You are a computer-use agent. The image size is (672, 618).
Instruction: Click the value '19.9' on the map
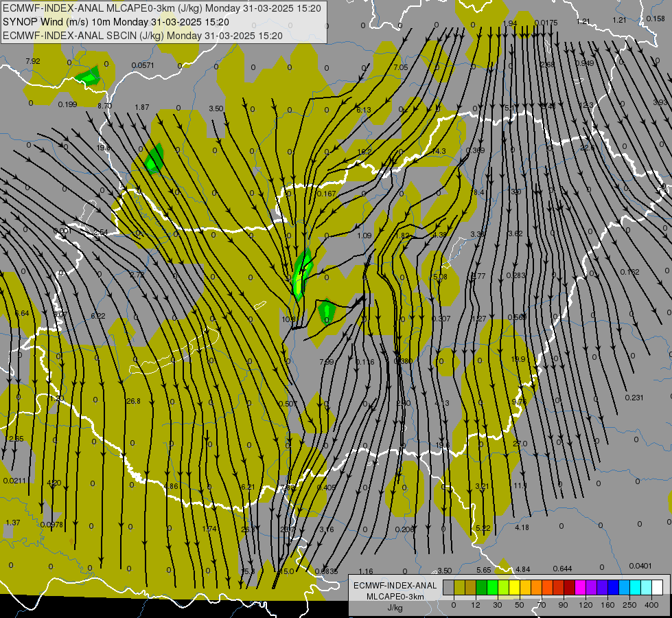pos(518,359)
